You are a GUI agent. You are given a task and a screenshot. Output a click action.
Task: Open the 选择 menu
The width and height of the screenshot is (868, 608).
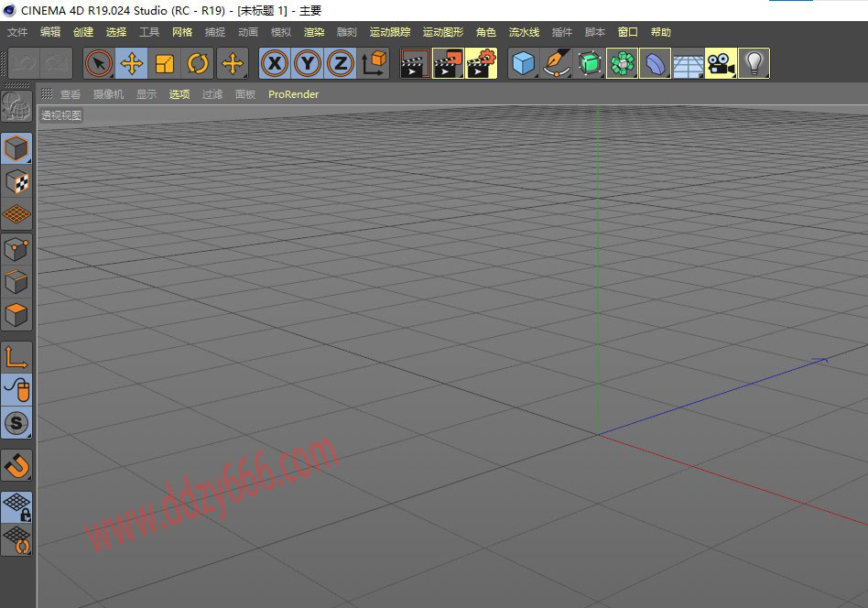(116, 32)
